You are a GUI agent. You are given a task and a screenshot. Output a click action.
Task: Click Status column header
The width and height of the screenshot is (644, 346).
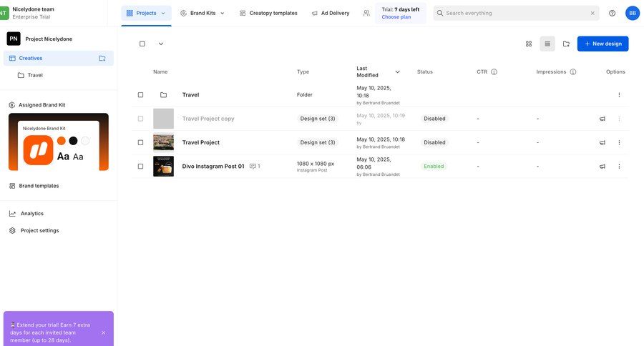click(x=424, y=71)
